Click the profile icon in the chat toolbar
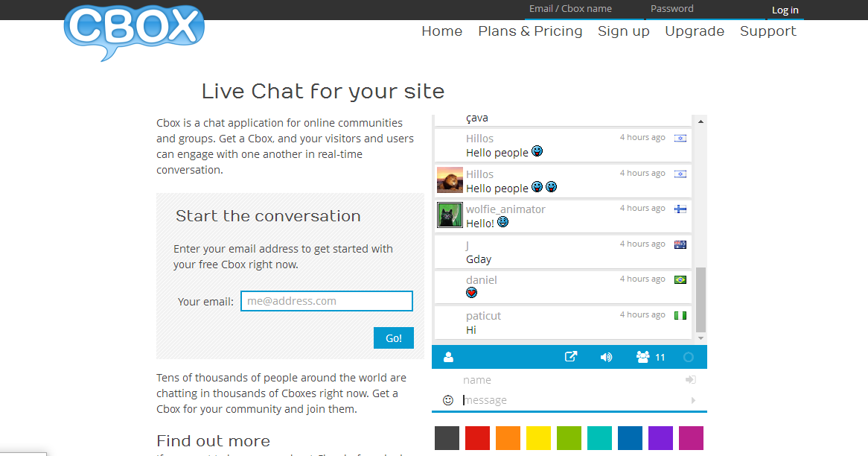Viewport: 868px width, 456px height. pos(447,357)
